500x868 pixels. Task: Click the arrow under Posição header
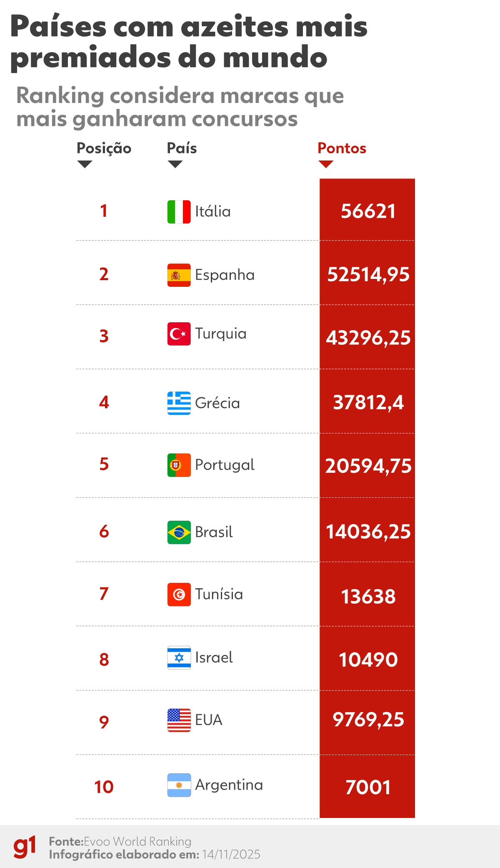(85, 165)
